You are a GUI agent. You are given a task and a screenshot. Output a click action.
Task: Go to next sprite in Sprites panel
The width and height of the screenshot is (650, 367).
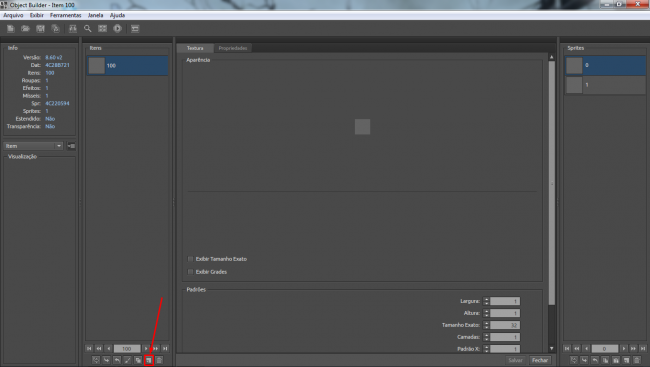(623, 349)
